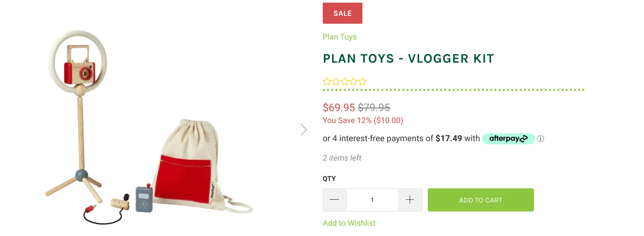
Task: Click the Plan Toys - Vlogger Kit title
Action: [x=408, y=58]
